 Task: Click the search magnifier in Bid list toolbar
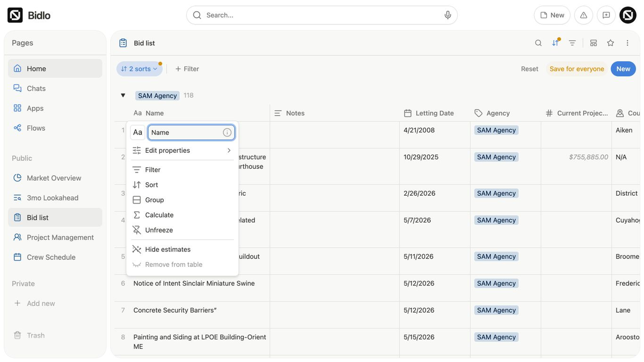[x=538, y=43]
